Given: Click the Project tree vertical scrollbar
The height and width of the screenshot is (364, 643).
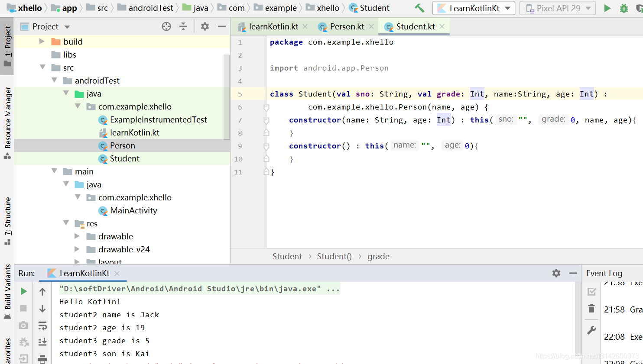Looking at the screenshot, I should tap(227, 97).
